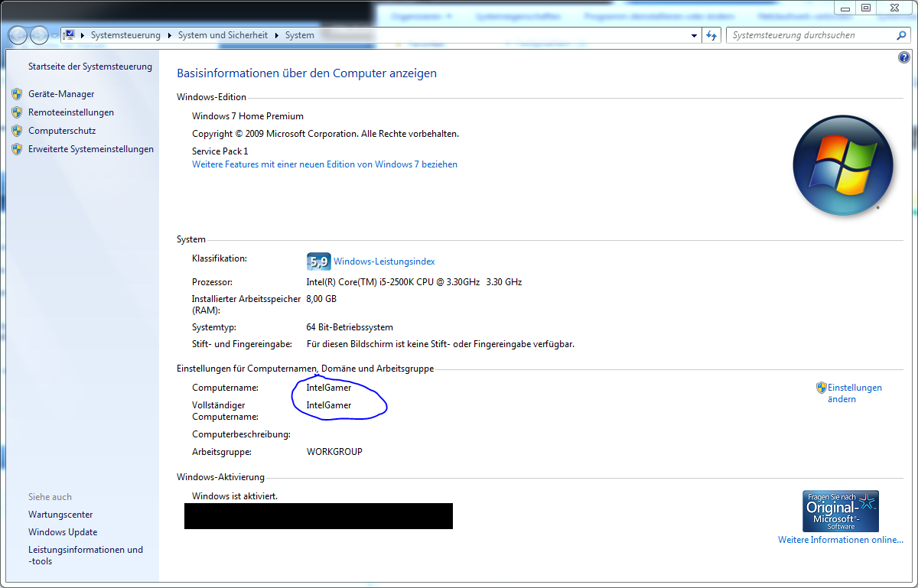Expand arrow before Systemsteuerung breadcrumb
Screen dimensions: 918x588
[x=83, y=35]
